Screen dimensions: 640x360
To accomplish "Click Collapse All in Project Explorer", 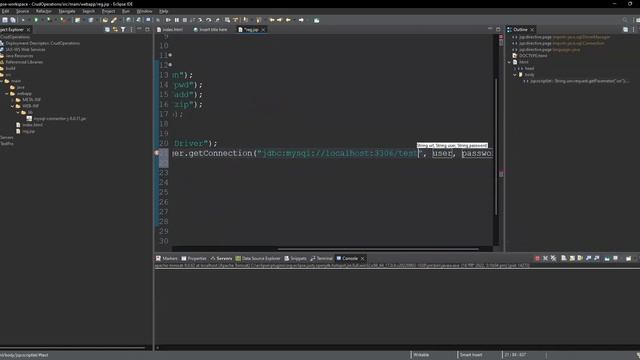I will tap(107, 29).
